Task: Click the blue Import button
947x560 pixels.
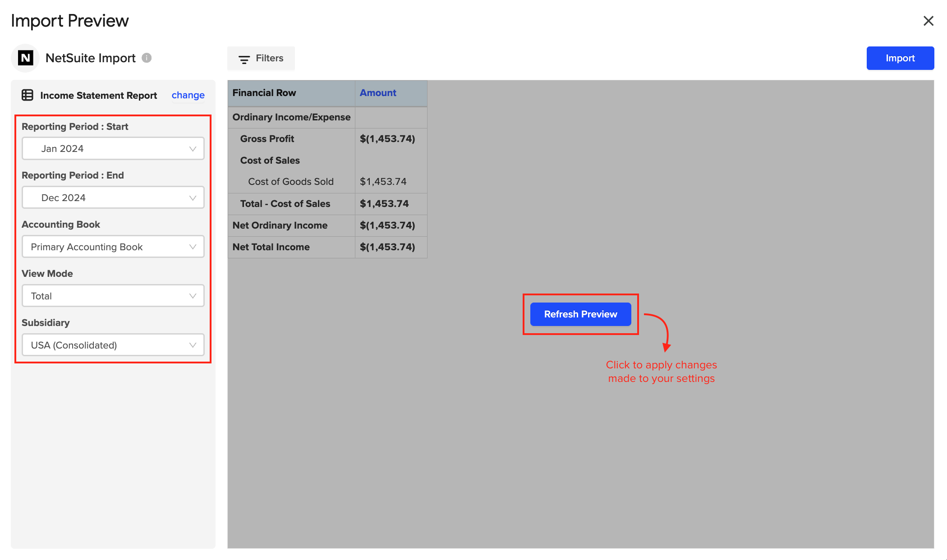Action: point(900,58)
